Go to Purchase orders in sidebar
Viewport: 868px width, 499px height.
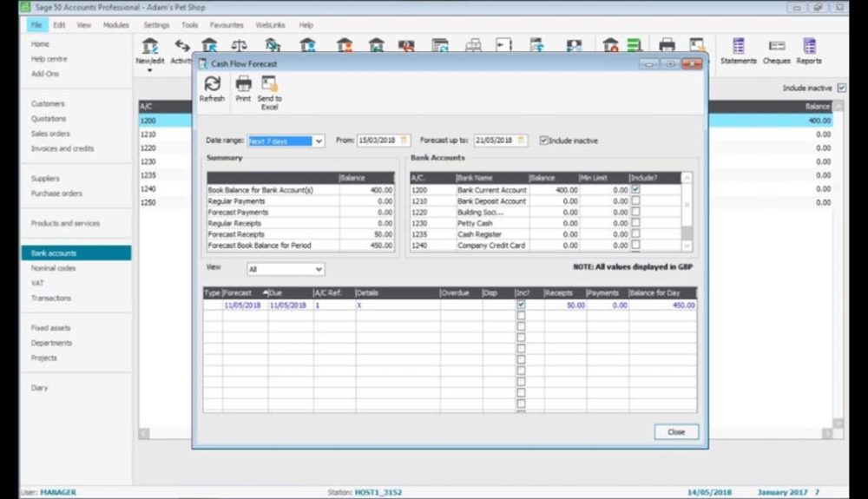pyautogui.click(x=56, y=193)
